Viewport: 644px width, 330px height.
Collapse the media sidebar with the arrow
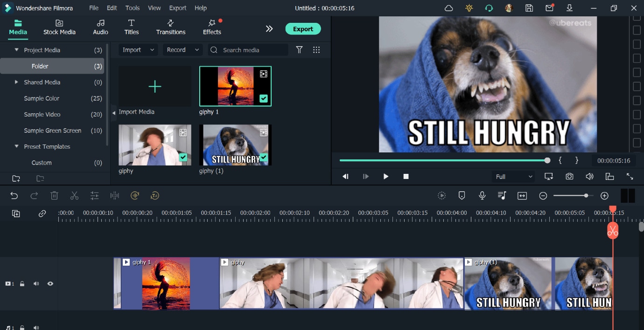point(114,113)
